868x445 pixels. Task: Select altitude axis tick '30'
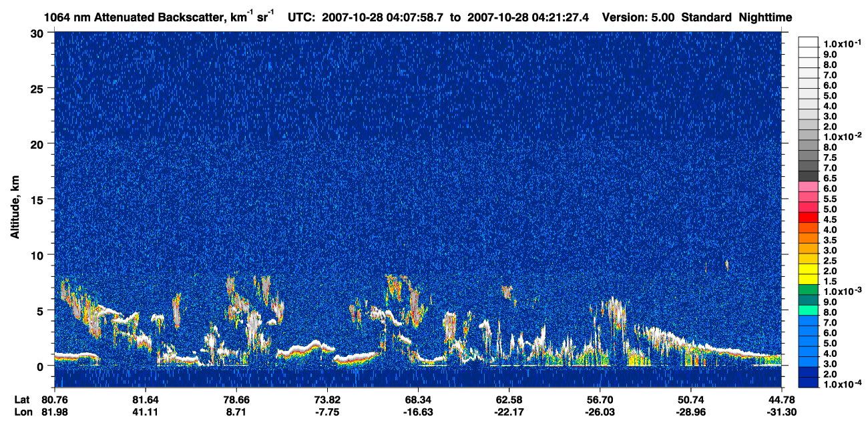[39, 33]
